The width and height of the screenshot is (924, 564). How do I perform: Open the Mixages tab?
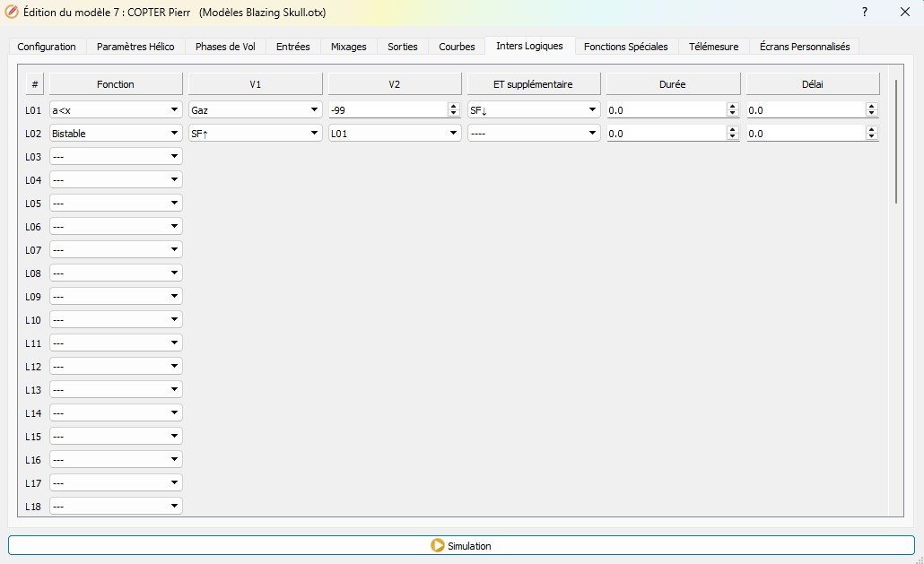click(x=348, y=47)
